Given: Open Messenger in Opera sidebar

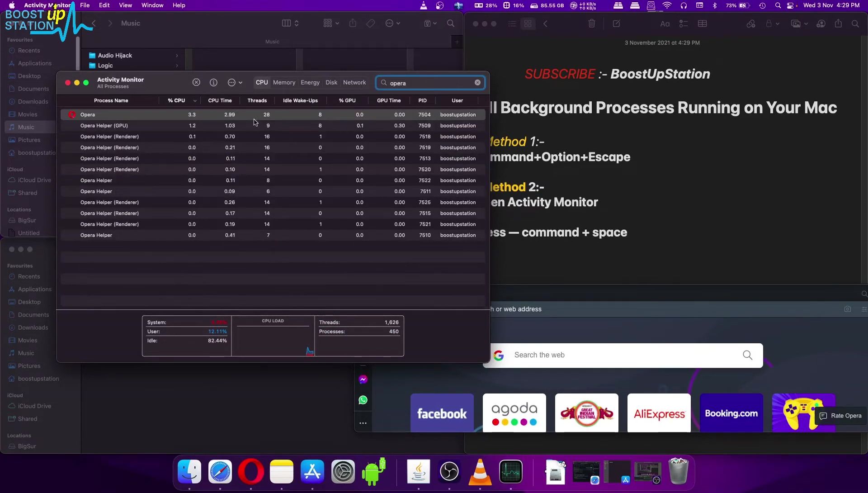Looking at the screenshot, I should [363, 380].
